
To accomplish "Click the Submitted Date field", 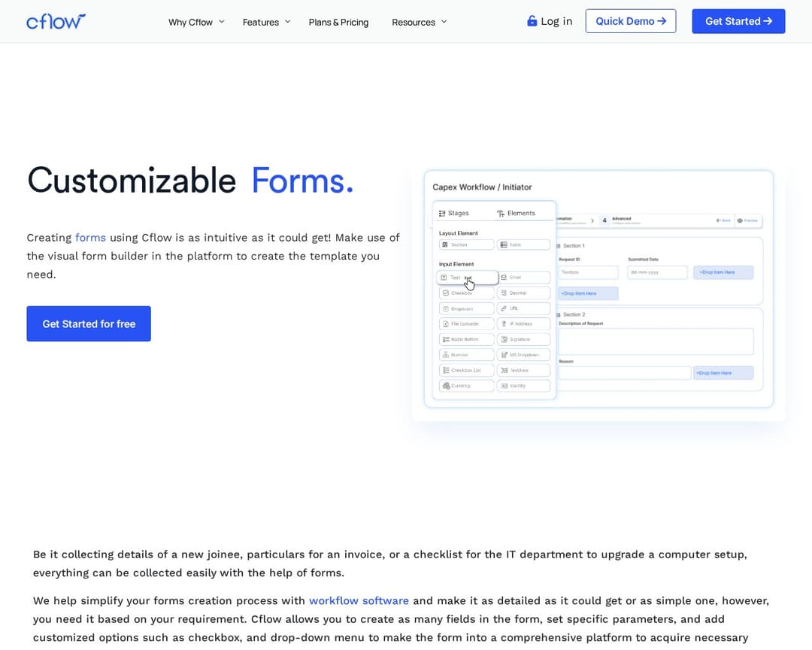I will tap(657, 272).
